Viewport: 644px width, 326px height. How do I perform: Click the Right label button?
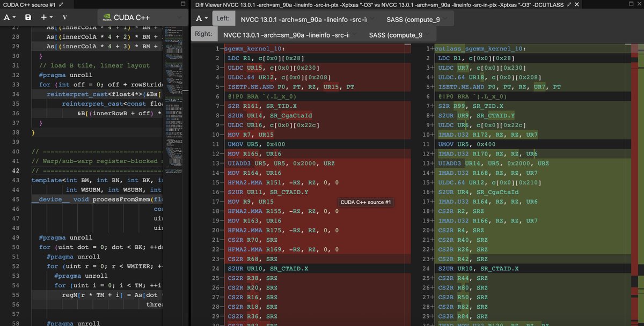tap(204, 35)
